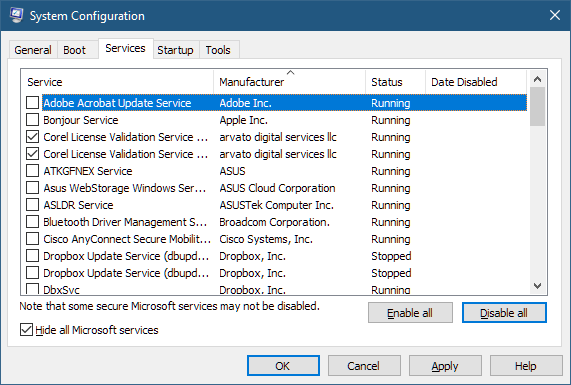Click the Cisco Systems, Inc. cell
Viewport: 571px width, 385px height.
coord(266,239)
